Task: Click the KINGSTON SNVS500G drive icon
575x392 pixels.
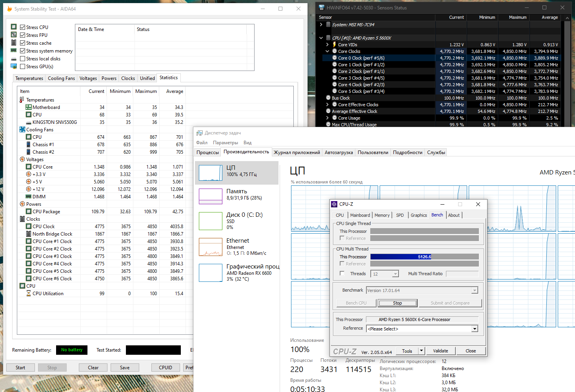Action: [29, 122]
